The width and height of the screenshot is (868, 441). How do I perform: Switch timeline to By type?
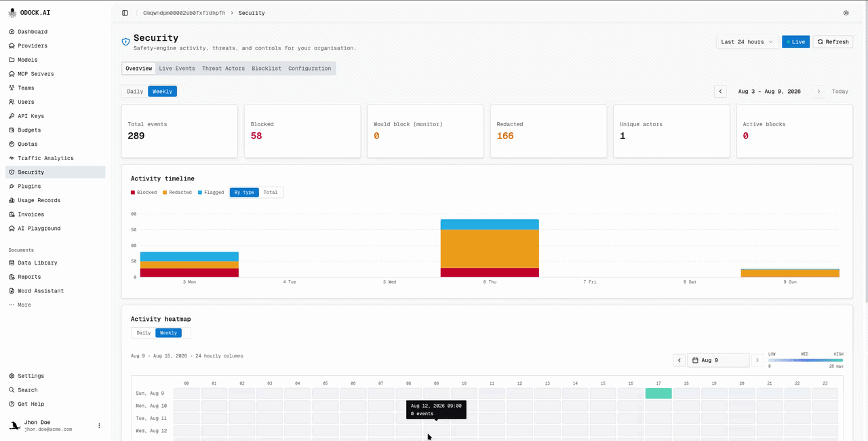[244, 192]
